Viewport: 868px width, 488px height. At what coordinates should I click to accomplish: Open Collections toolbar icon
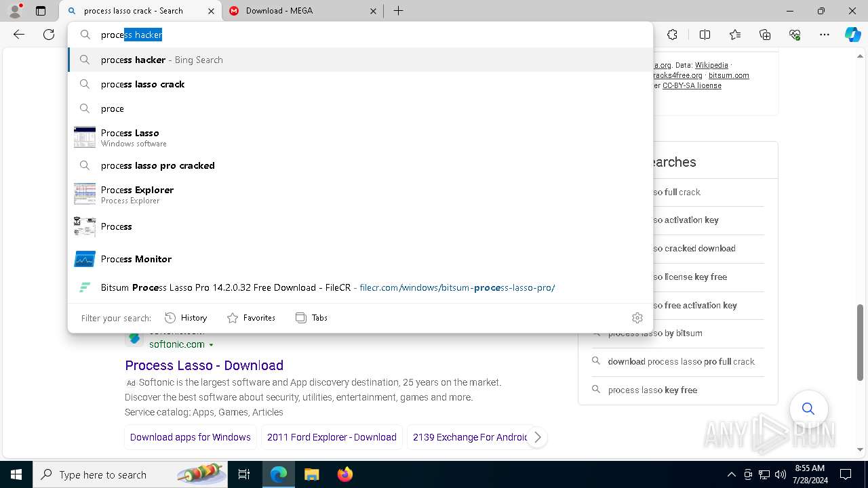(x=765, y=35)
